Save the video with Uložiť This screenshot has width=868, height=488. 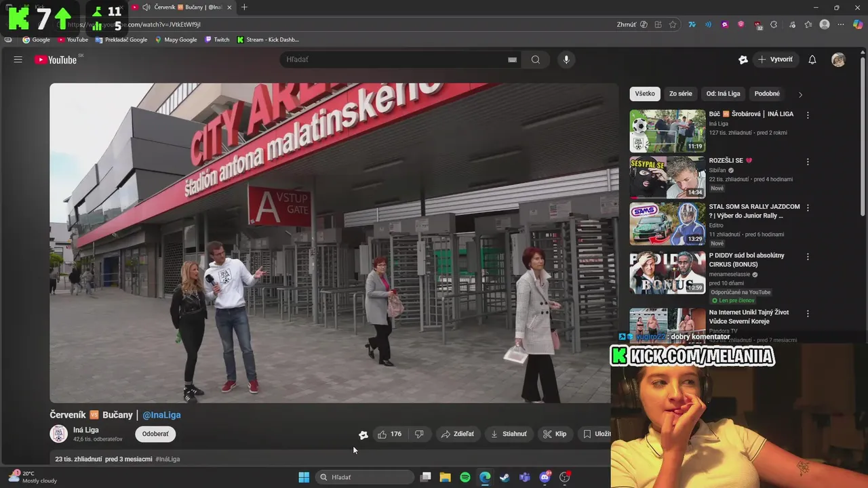coord(597,434)
